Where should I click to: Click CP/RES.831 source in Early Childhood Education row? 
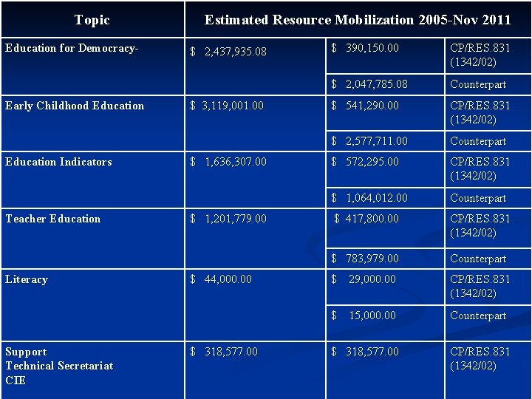488,113
